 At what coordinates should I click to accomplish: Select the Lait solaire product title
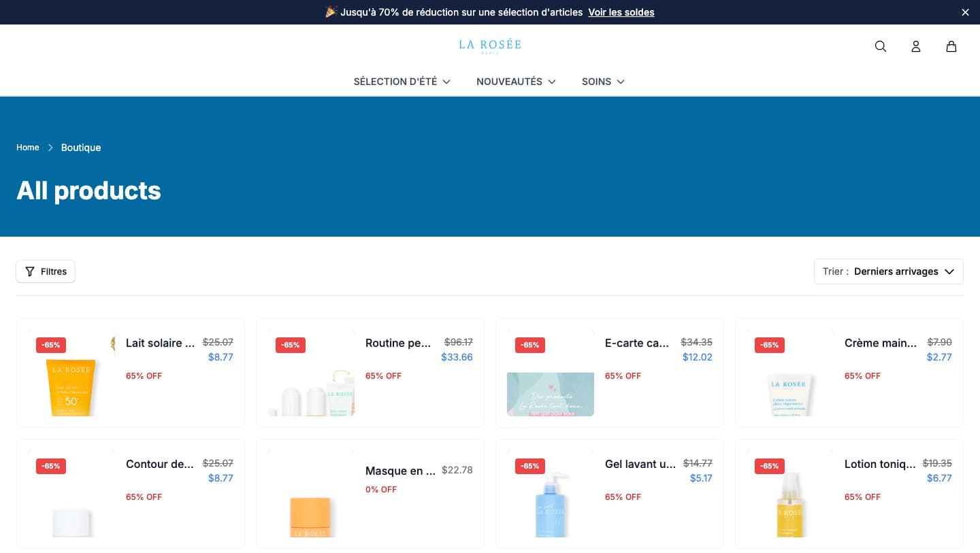point(160,343)
